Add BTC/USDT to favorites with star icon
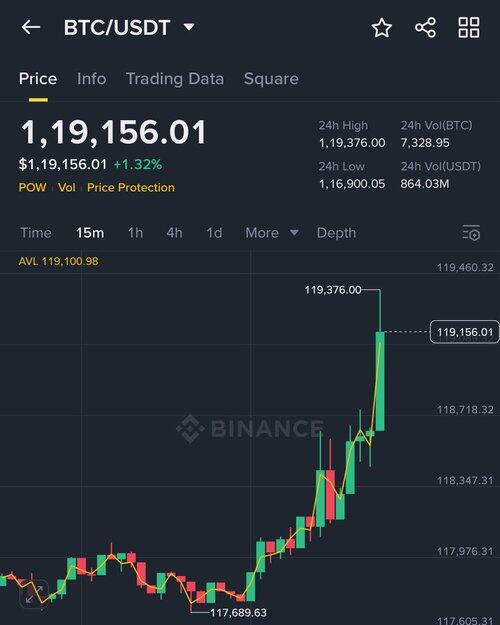This screenshot has height=625, width=500. coord(382,28)
